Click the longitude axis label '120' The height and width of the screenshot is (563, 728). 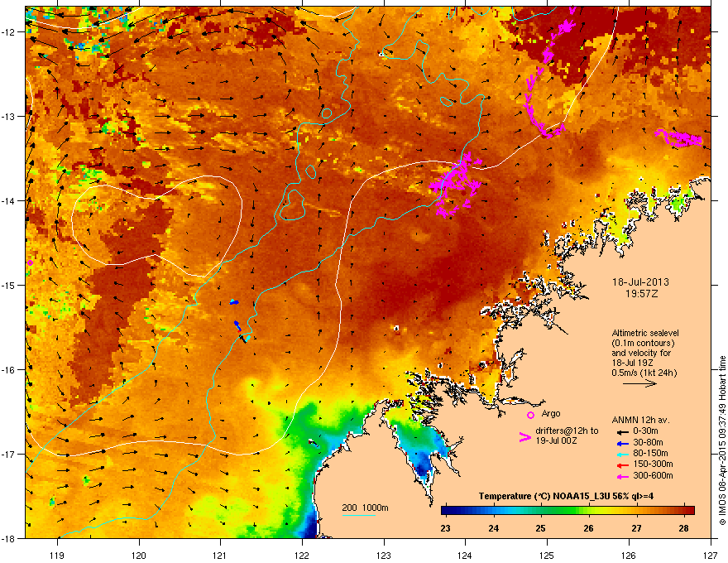point(139,555)
